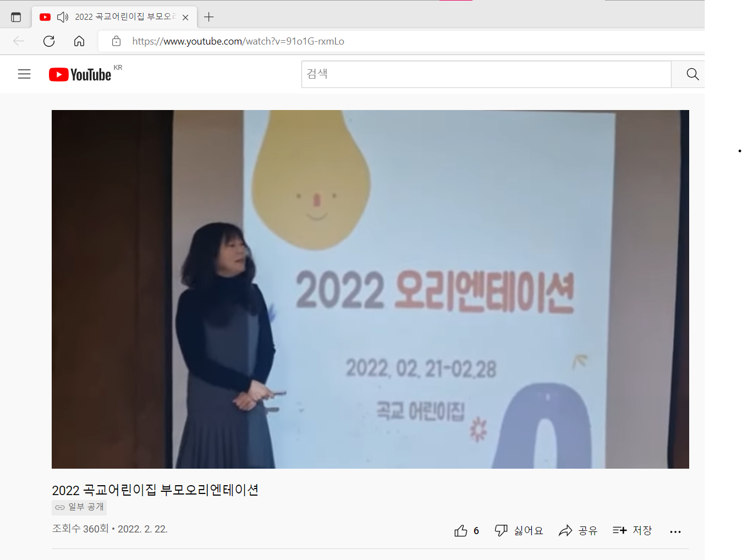Click the search magnifier button
Viewport: 742px width, 560px height.
pyautogui.click(x=692, y=74)
